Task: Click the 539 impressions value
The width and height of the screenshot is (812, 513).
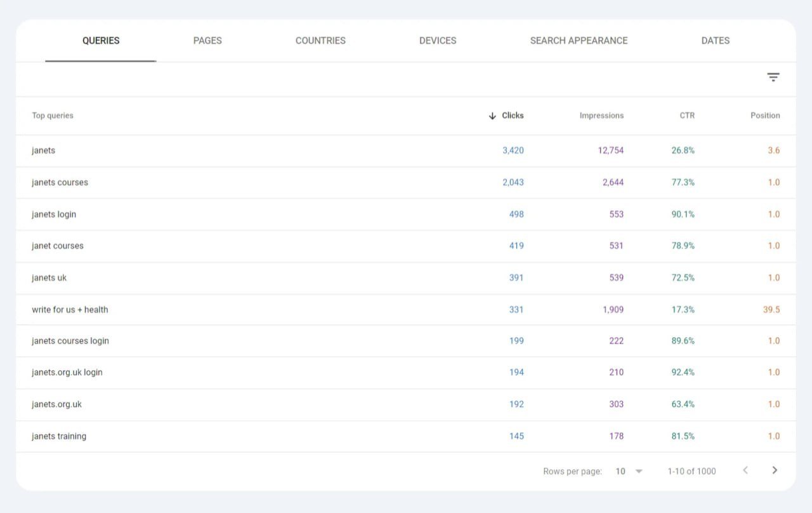Action: [617, 277]
